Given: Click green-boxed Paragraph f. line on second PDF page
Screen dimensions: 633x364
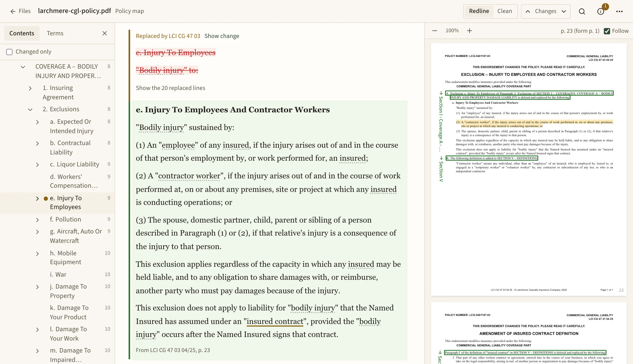Looking at the screenshot, I should (525, 353).
